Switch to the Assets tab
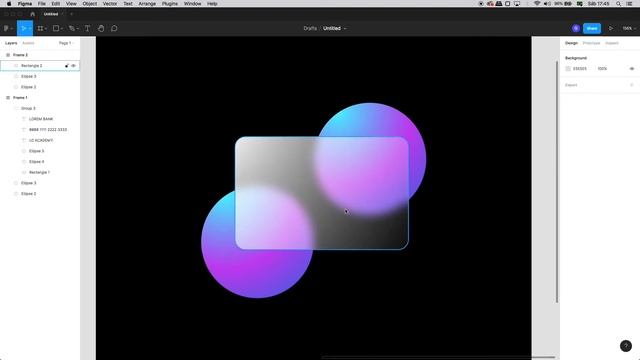640x360 pixels. (28, 43)
